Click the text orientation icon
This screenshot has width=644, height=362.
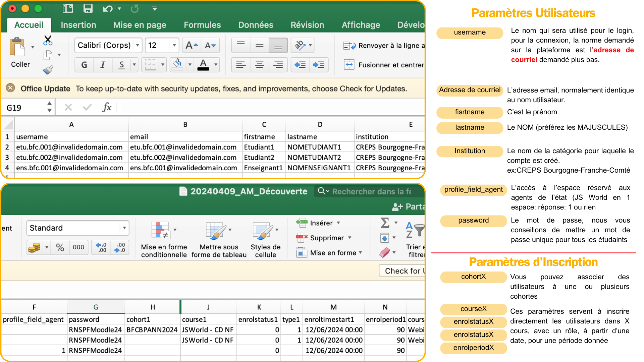coord(300,45)
